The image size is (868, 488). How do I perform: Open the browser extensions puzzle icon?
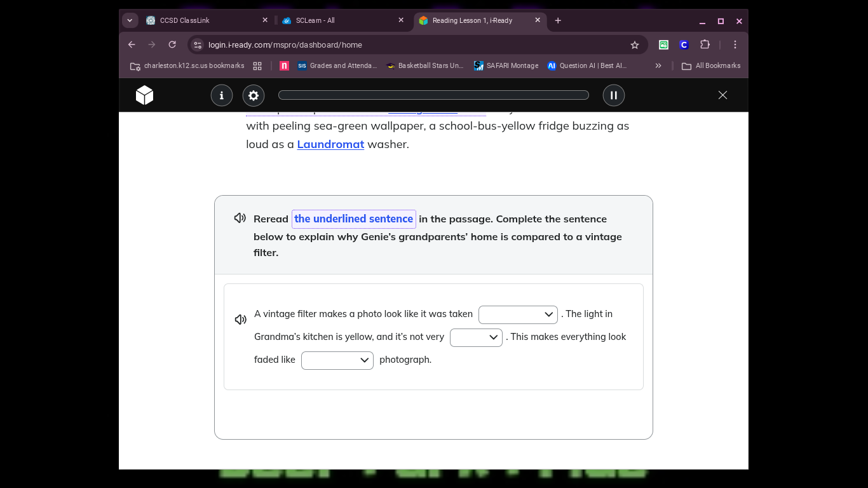click(x=705, y=45)
